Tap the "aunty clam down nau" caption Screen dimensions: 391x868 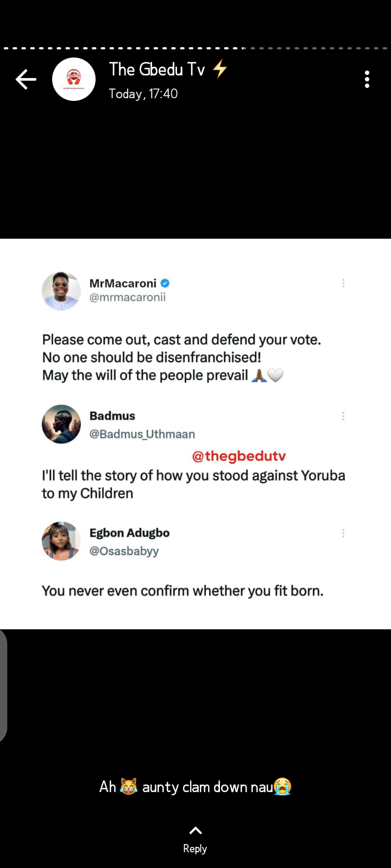pos(195,787)
